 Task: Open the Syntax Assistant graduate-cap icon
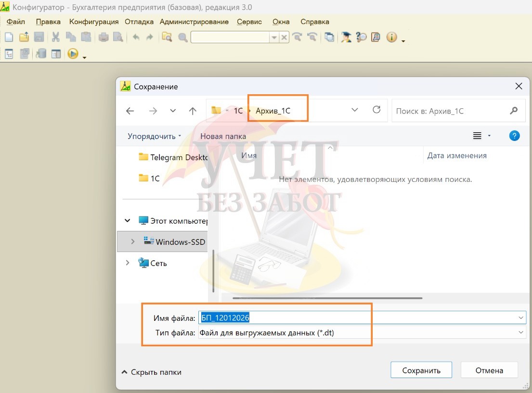tap(346, 37)
